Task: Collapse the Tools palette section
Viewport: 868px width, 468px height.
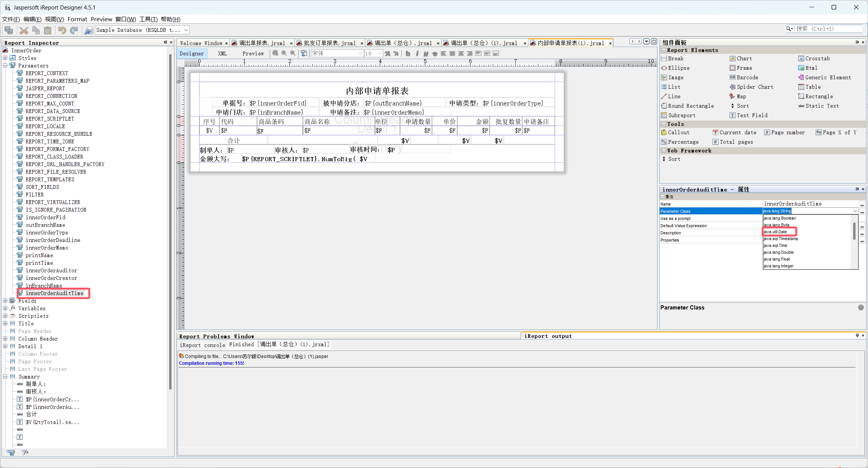Action: tap(664, 124)
